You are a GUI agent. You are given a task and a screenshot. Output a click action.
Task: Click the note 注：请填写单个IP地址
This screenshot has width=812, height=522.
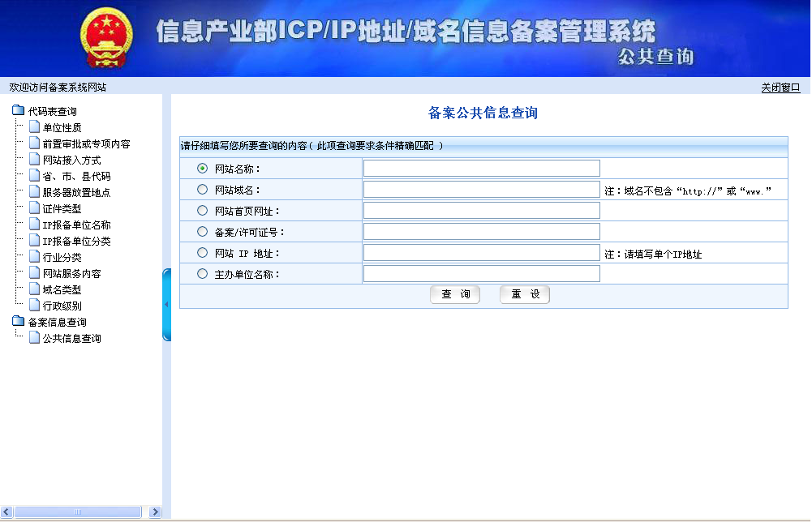(x=653, y=254)
